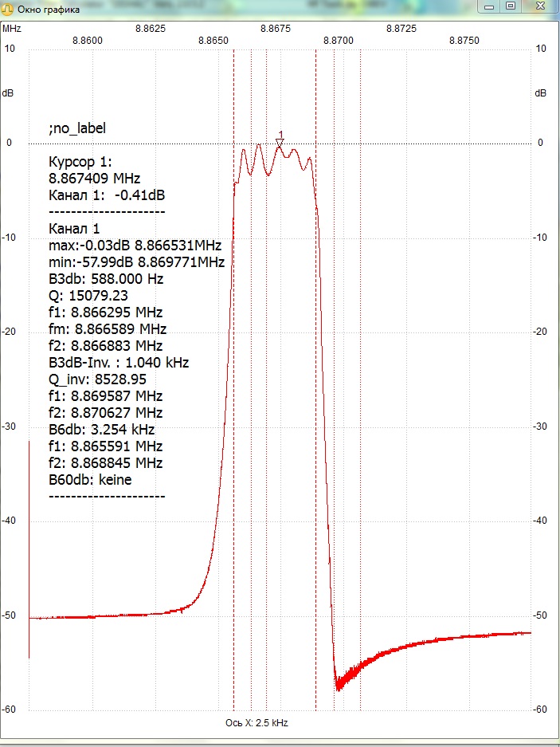This screenshot has height=747, width=560.
Task: Click the Курсор 1 heading text
Action: [80, 162]
